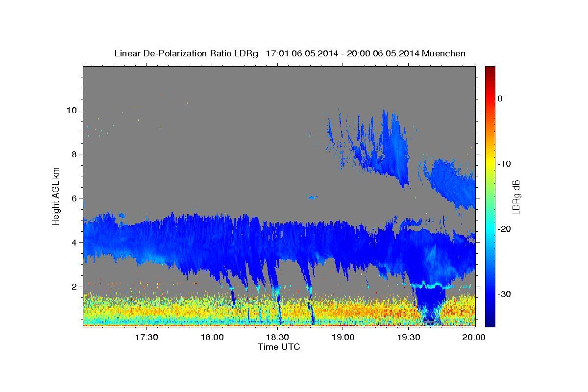Click the colorbar value "-20"

tap(505, 229)
